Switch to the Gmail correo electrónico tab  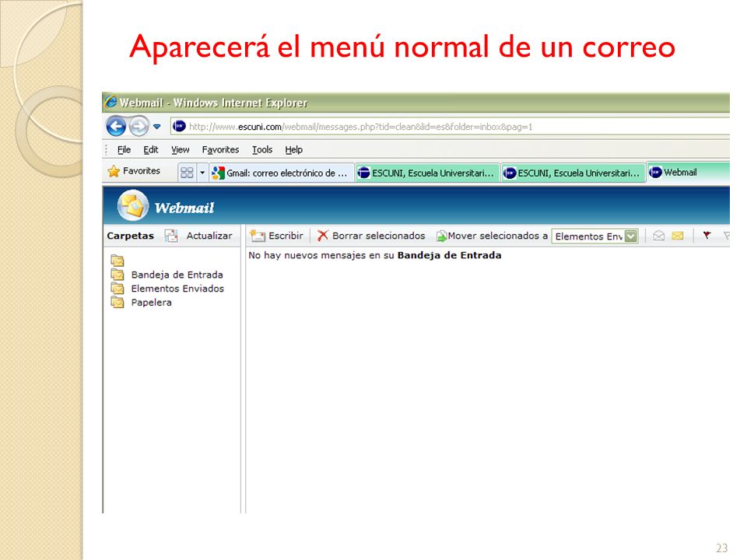click(282, 173)
